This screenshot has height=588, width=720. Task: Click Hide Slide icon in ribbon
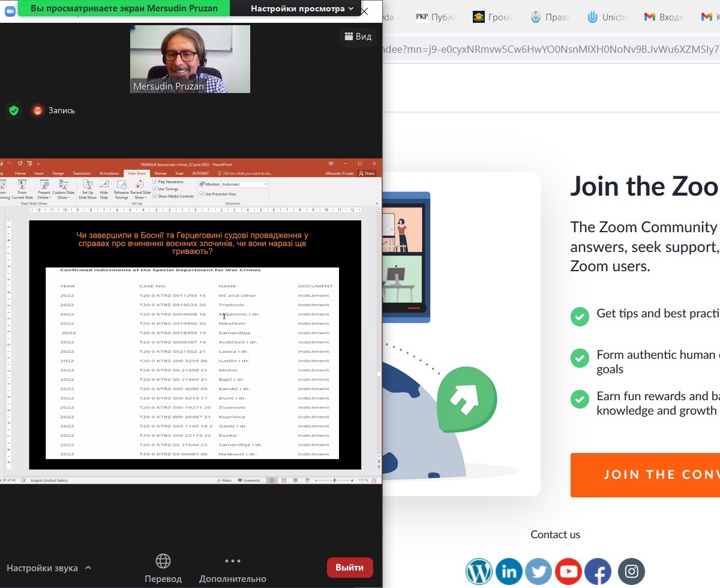(104, 189)
